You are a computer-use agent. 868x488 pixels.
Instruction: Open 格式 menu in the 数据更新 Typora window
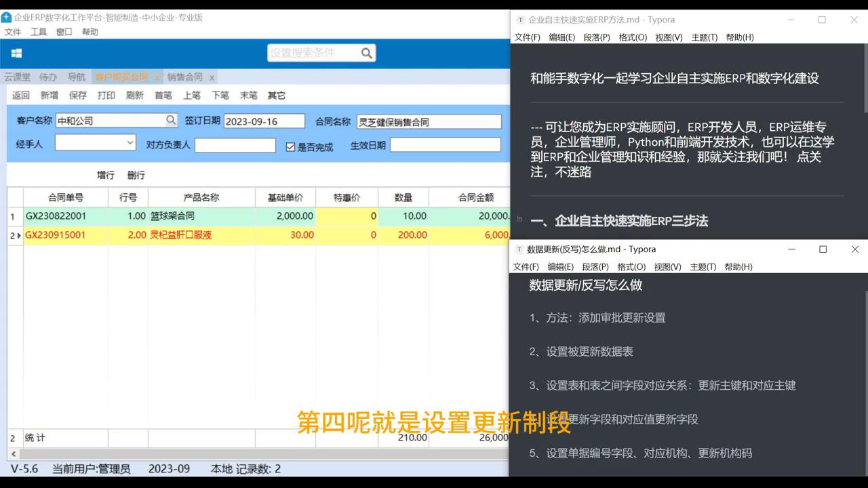(x=631, y=266)
